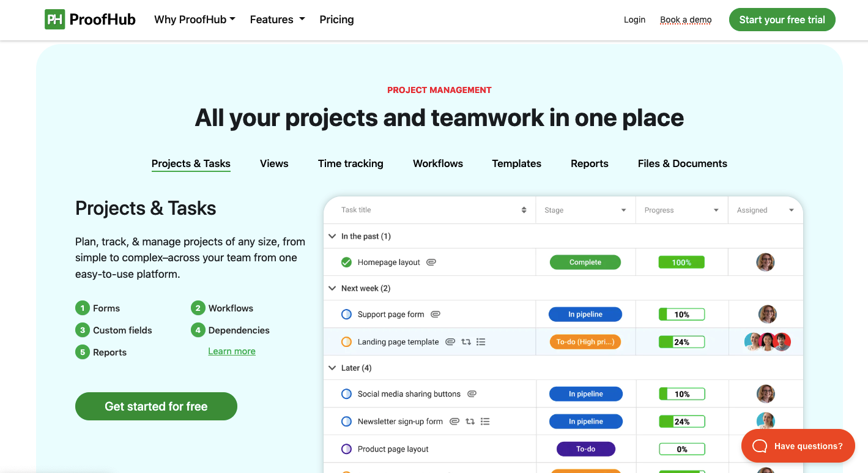Click subtask list icon on Newsletter sign-up form
The height and width of the screenshot is (473, 868).
[485, 422]
